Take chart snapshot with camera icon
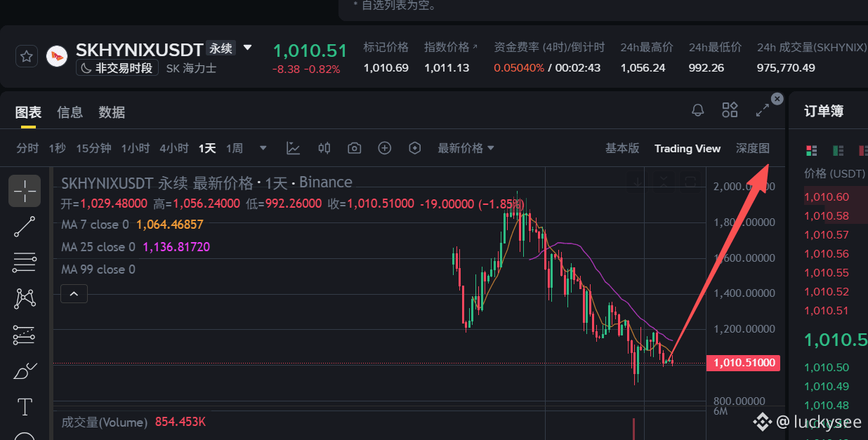 point(355,148)
